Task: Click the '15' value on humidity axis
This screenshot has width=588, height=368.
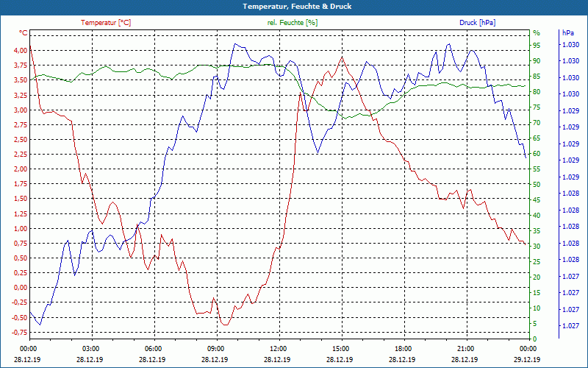Action: (x=537, y=292)
